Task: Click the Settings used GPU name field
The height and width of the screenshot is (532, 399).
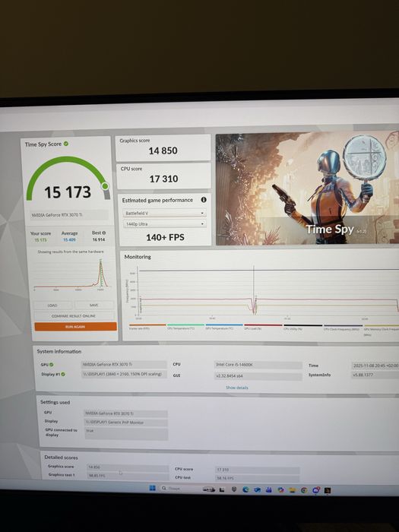Action: pyautogui.click(x=125, y=413)
